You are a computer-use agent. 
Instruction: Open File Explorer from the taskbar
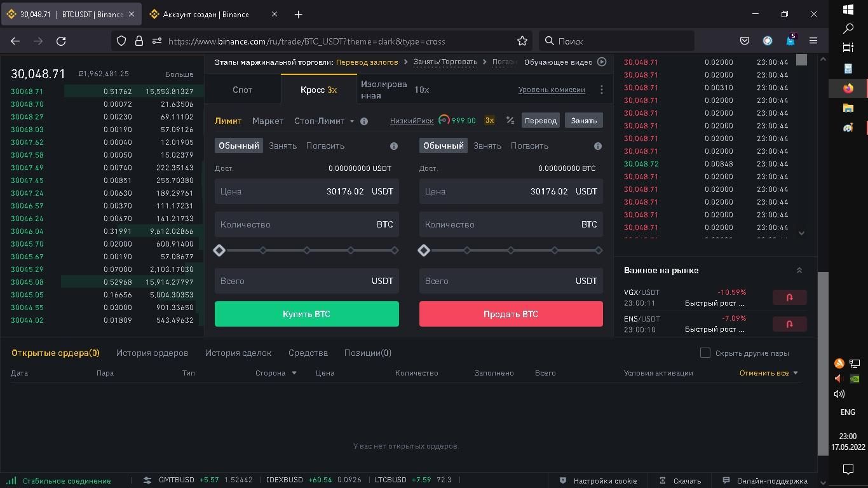point(848,108)
